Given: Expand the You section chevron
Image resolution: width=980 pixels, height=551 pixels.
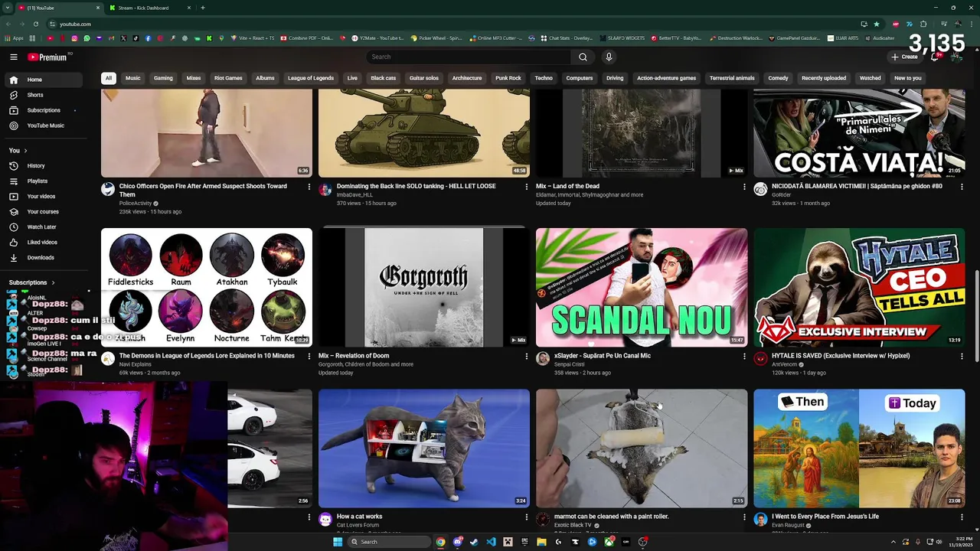Looking at the screenshot, I should pos(25,151).
